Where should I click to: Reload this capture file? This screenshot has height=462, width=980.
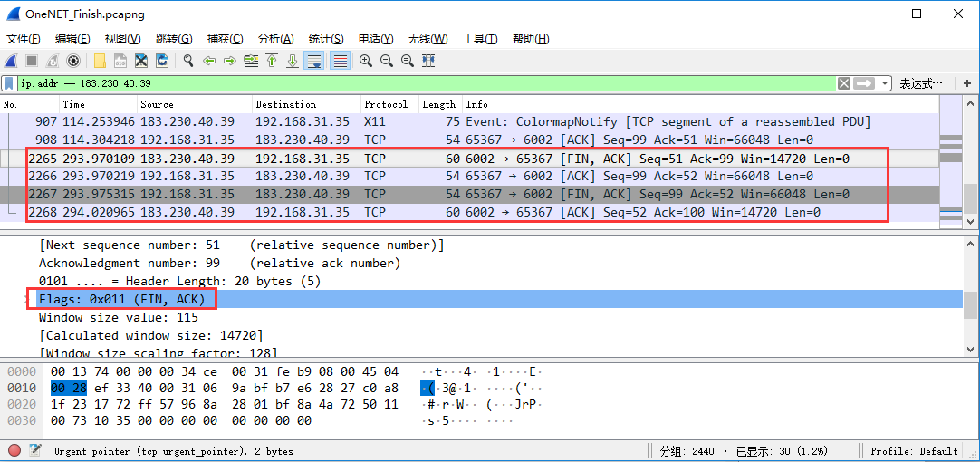pyautogui.click(x=162, y=61)
